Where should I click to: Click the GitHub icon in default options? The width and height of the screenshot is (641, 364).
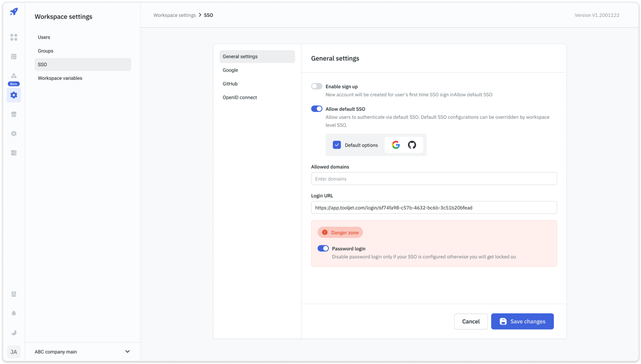click(412, 145)
